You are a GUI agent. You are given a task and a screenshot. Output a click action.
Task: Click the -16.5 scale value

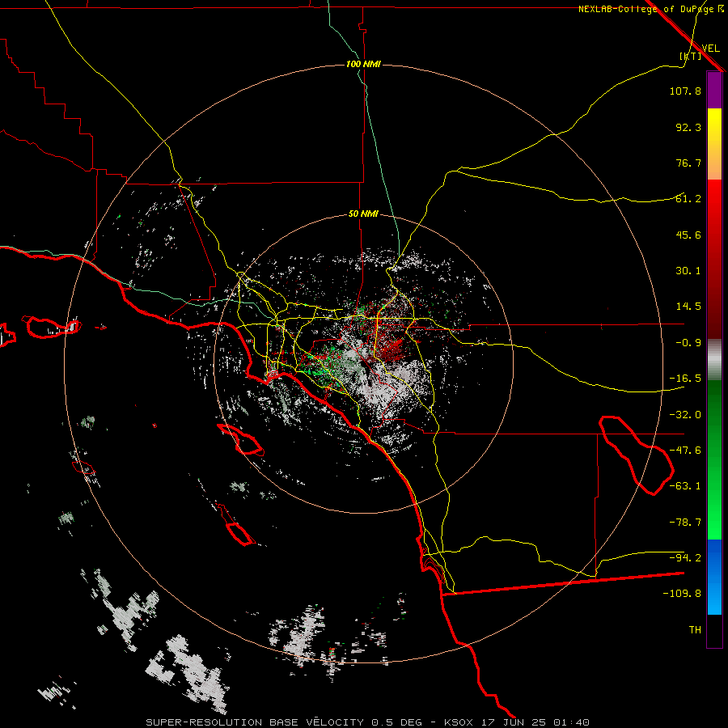tap(685, 379)
